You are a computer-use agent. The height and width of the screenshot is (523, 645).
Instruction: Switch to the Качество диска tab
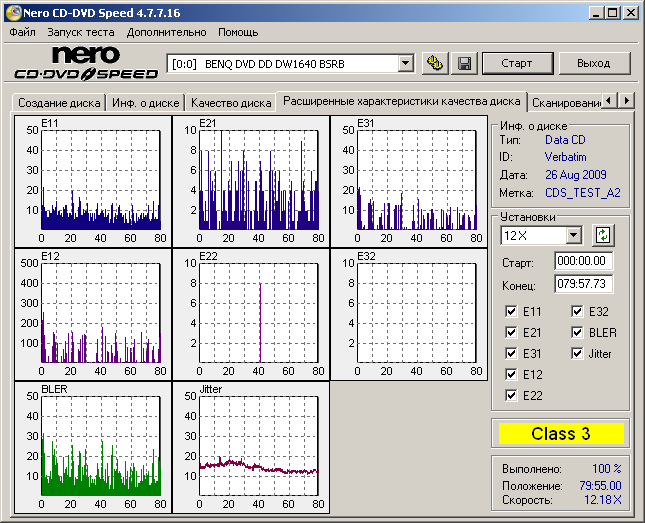coord(230,102)
